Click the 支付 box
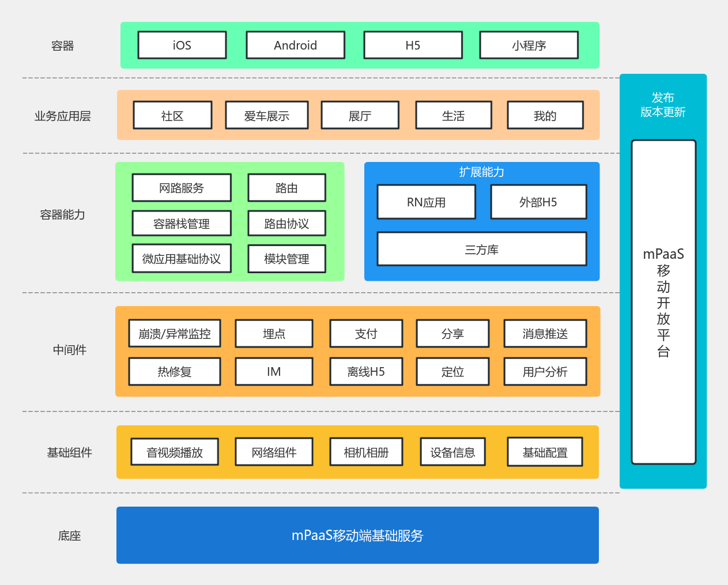Screen dimensions: 728x585 [x=367, y=334]
